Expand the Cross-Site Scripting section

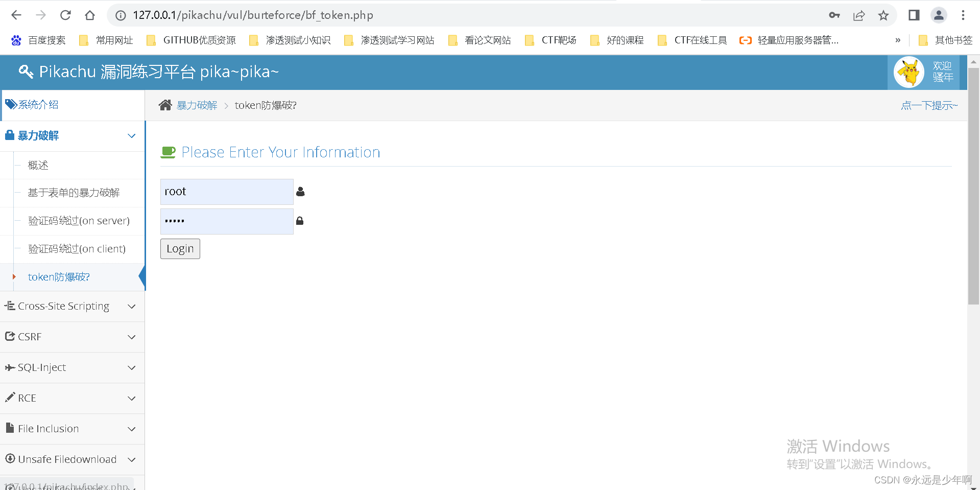pos(73,307)
